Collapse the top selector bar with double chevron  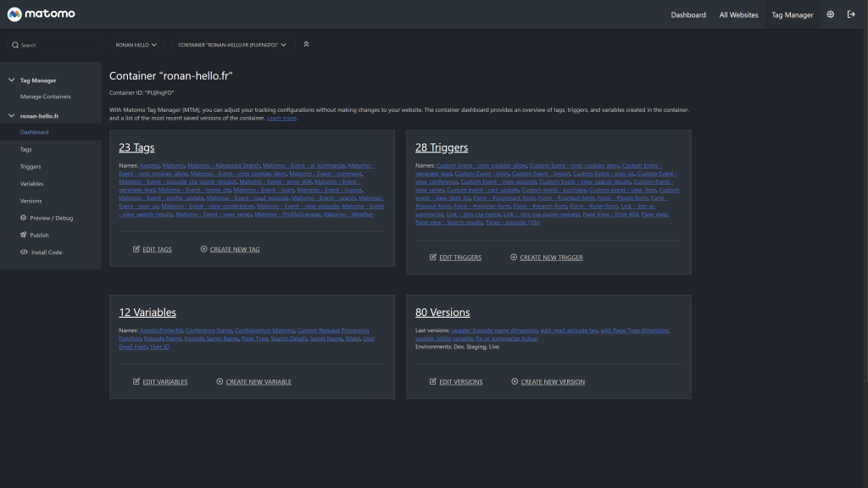[x=306, y=44]
